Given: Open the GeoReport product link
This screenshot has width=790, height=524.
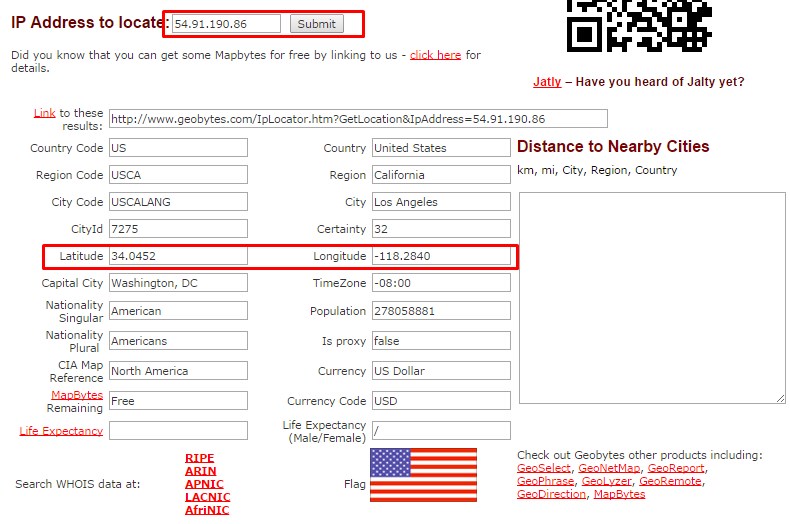Looking at the screenshot, I should pyautogui.click(x=676, y=468).
